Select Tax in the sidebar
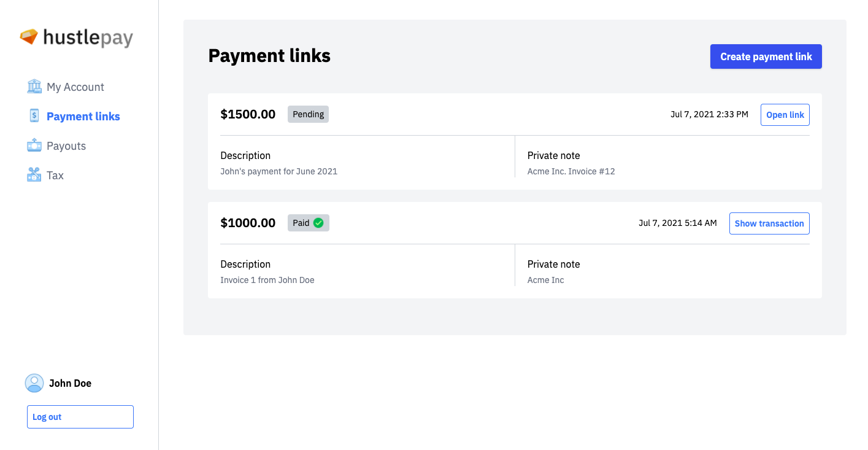868x450 pixels. point(55,176)
